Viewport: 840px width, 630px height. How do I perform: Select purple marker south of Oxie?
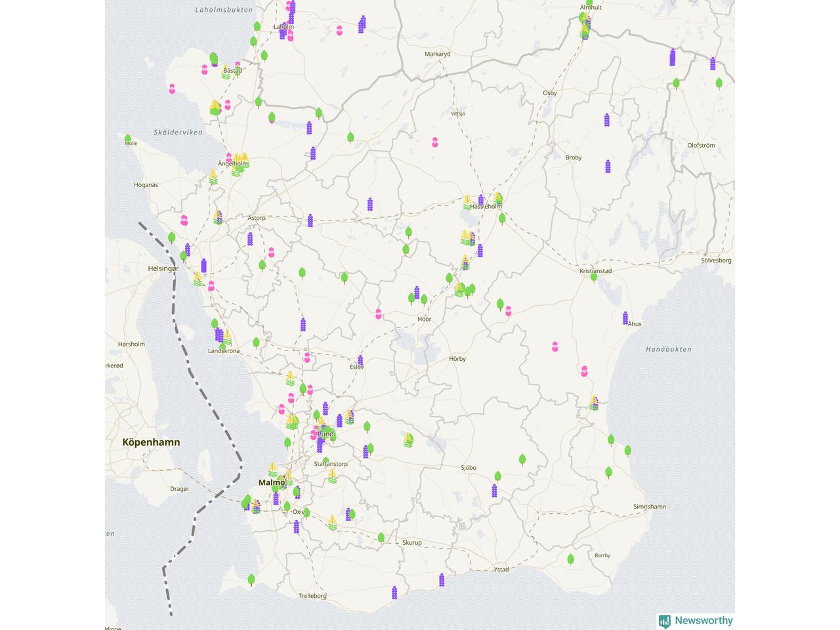click(297, 527)
